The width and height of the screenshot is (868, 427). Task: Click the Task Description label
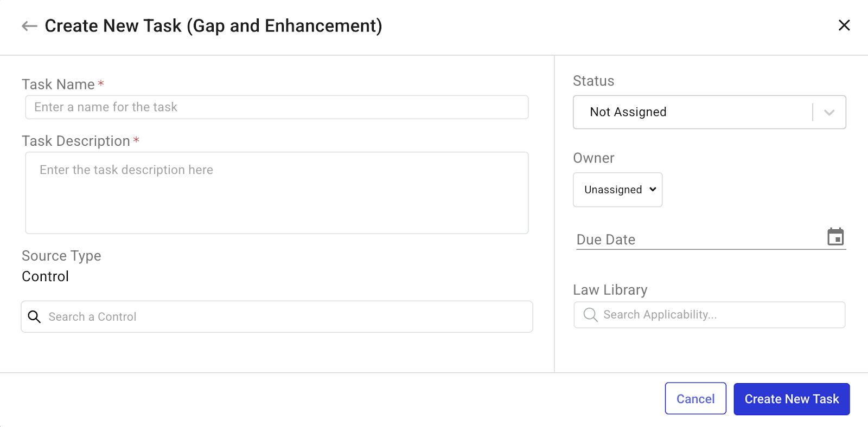(76, 141)
